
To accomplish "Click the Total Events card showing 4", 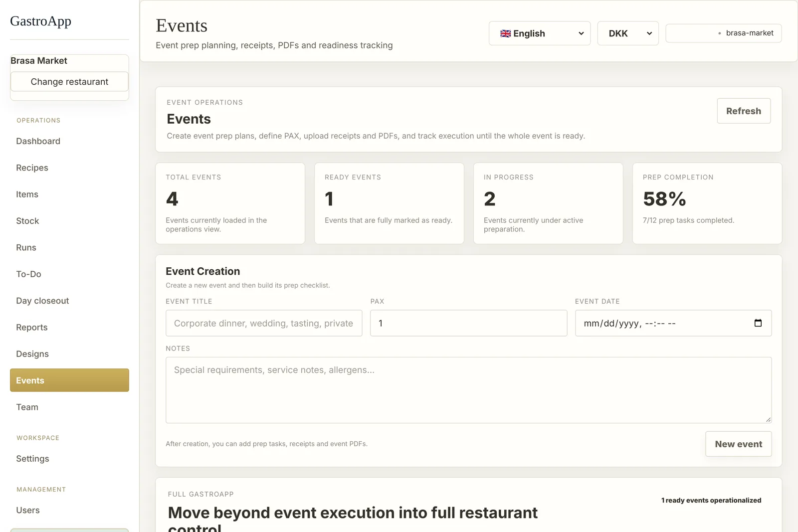I will tap(230, 203).
